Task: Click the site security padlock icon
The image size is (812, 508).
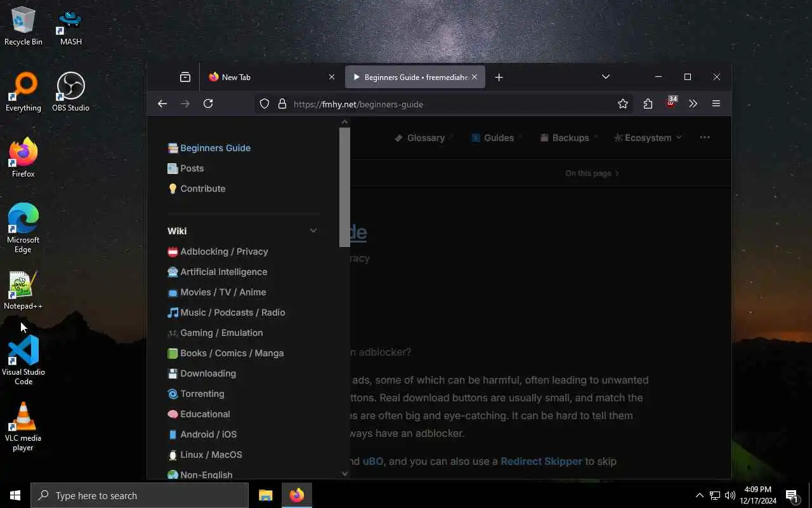Action: (282, 104)
